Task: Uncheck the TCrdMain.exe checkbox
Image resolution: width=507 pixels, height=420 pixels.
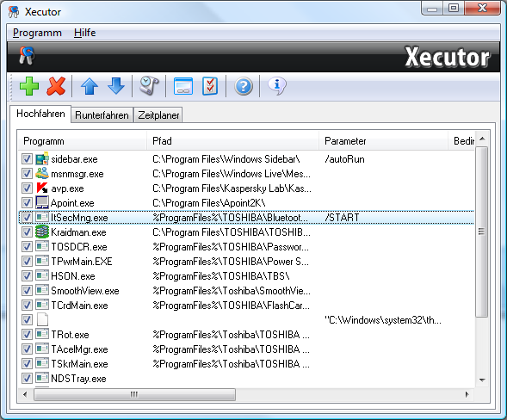Action: pos(27,306)
